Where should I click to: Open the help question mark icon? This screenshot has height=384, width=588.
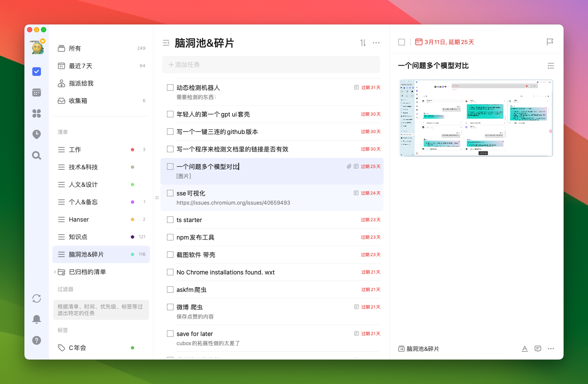click(37, 340)
